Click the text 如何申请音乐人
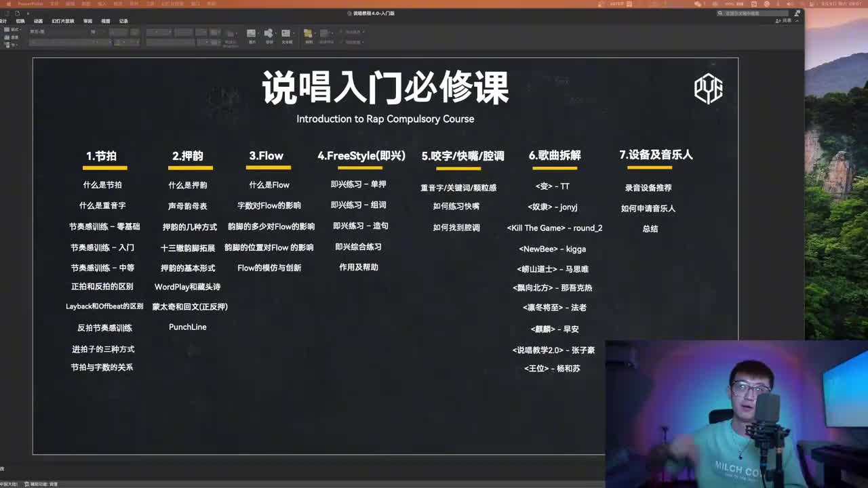 point(648,209)
